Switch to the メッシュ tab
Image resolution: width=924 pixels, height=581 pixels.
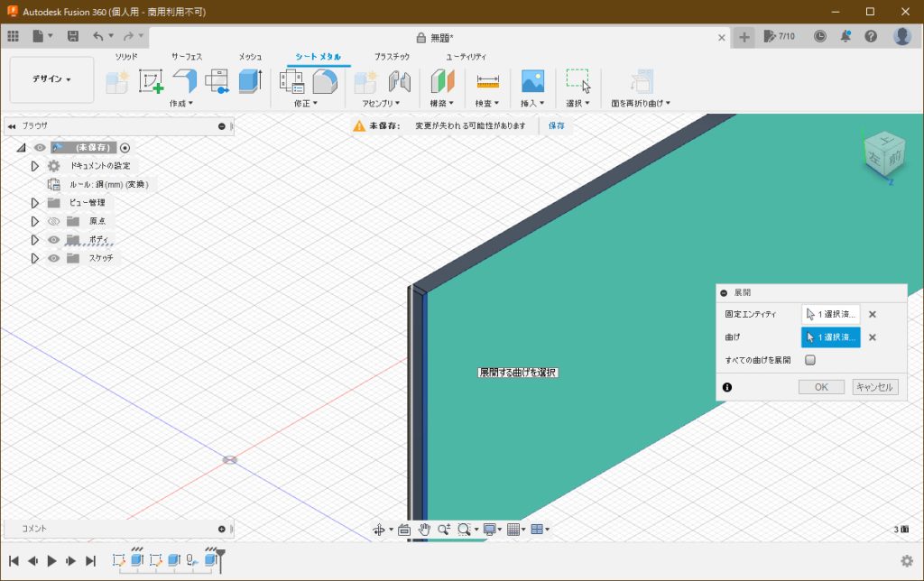[251, 57]
